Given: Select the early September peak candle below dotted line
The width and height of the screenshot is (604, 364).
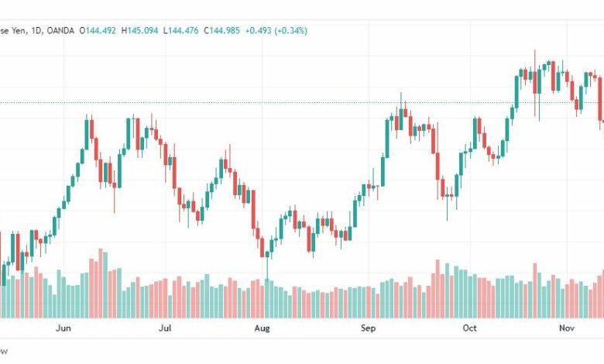Looking at the screenshot, I should tap(401, 115).
